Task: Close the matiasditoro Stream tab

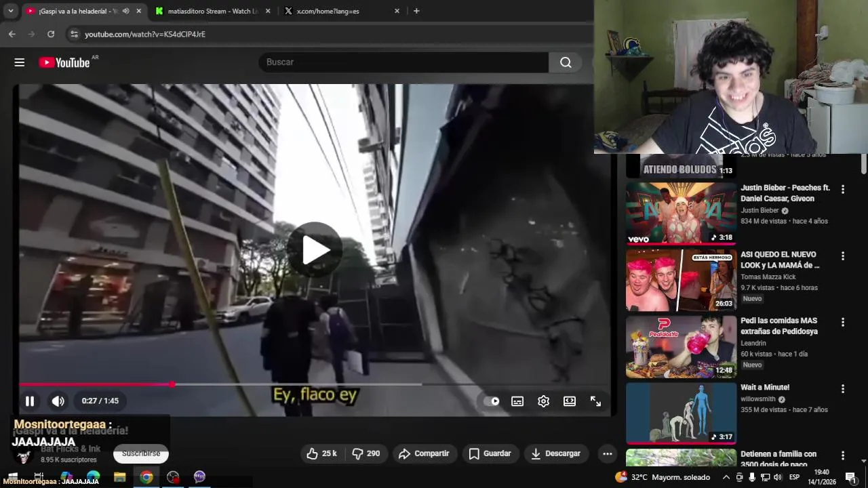Action: click(x=268, y=11)
